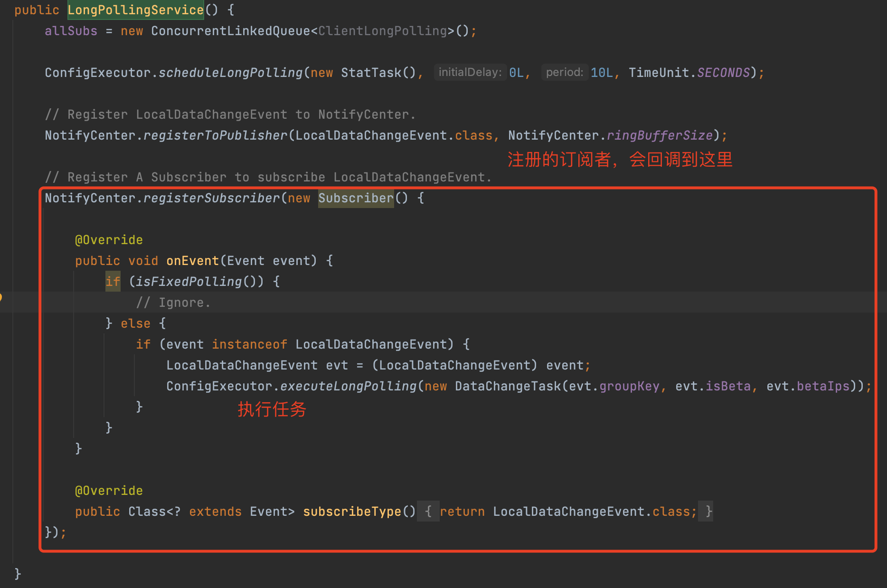Click LocalDataChangeEvent.class in registerToPublisher call
Screen dimensions: 887x588
[x=394, y=135]
